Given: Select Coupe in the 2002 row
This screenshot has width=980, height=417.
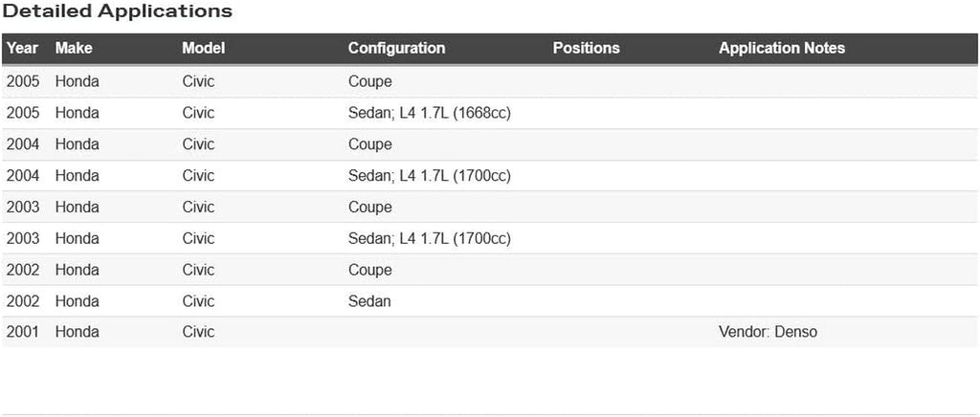Looking at the screenshot, I should (369, 270).
